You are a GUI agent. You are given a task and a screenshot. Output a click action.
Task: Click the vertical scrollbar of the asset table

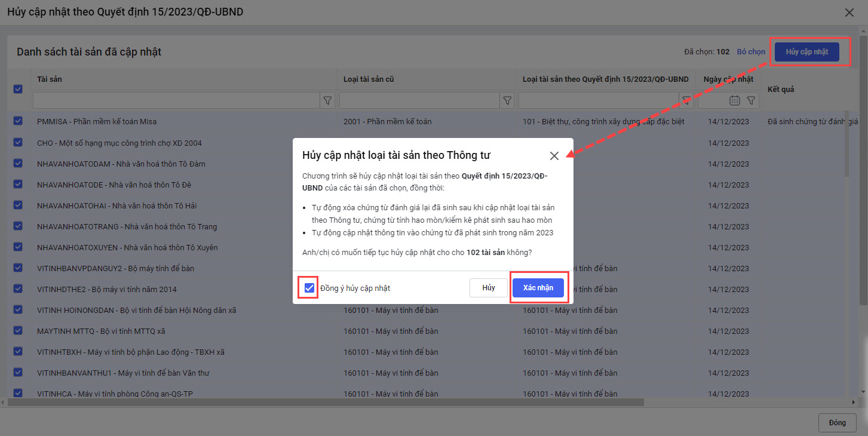[x=846, y=143]
